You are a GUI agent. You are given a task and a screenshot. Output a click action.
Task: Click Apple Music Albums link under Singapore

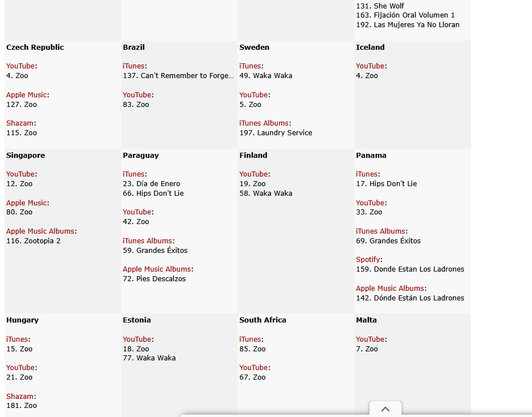coord(40,231)
